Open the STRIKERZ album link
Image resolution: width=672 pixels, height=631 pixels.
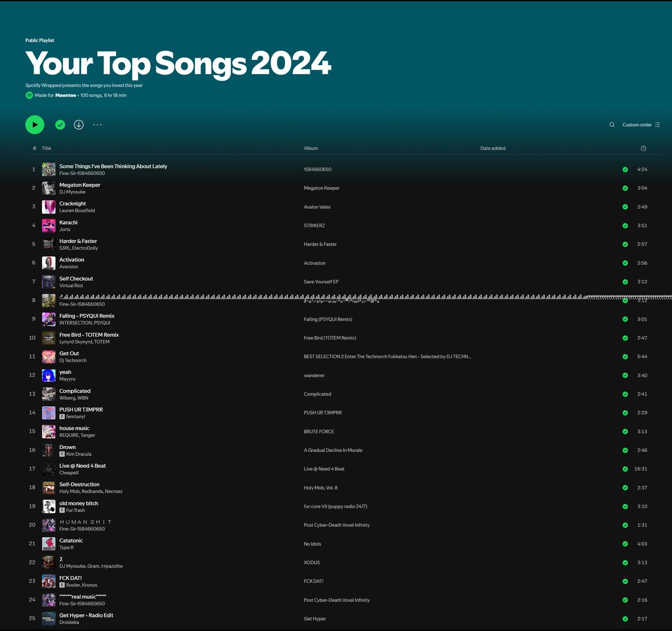(314, 225)
